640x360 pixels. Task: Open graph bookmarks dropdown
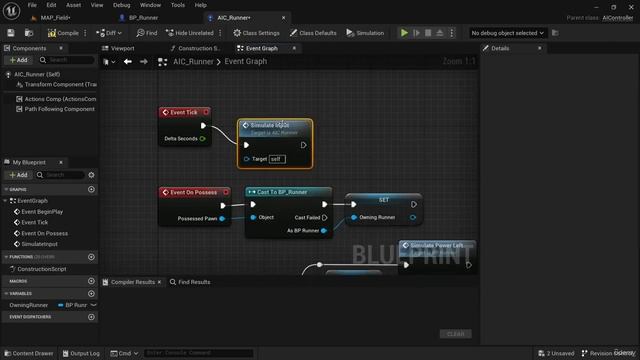pyautogui.click(x=109, y=62)
